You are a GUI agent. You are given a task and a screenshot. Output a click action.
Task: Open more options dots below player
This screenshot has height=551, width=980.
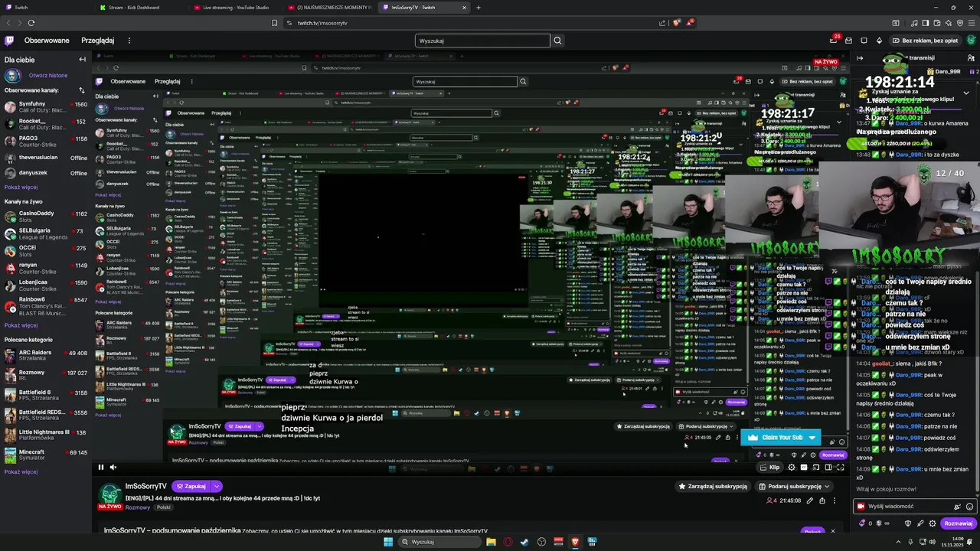point(835,500)
